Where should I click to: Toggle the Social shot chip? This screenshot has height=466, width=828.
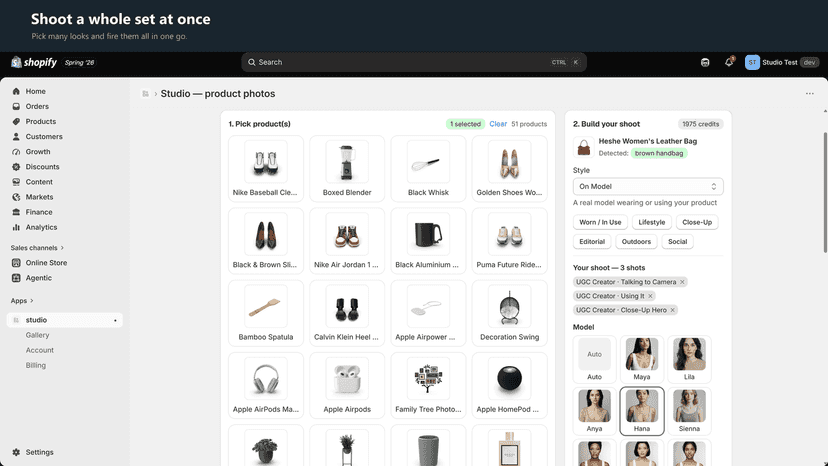point(678,242)
